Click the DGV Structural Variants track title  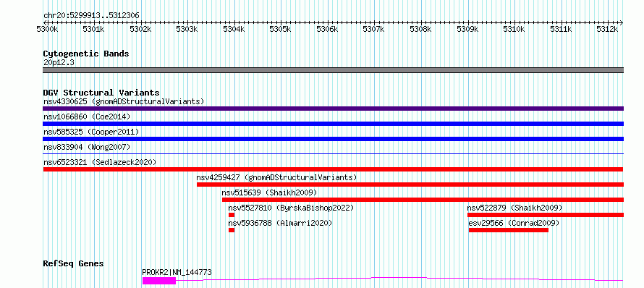point(101,93)
